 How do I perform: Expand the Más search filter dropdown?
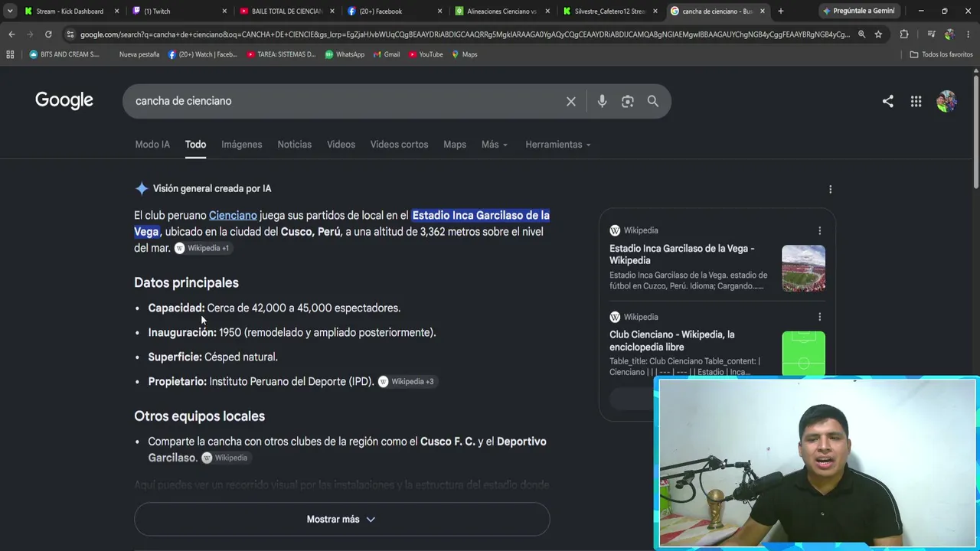(x=495, y=145)
